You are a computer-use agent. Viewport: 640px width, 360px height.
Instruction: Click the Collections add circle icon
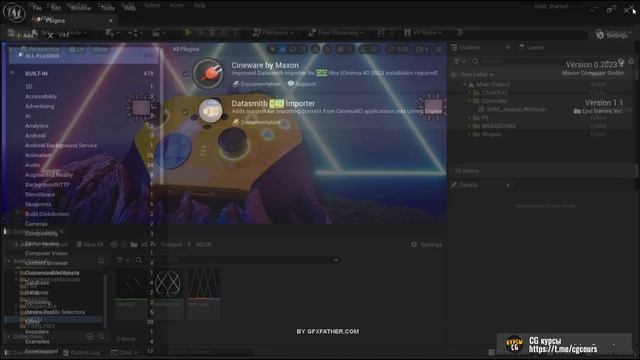pos(90,337)
